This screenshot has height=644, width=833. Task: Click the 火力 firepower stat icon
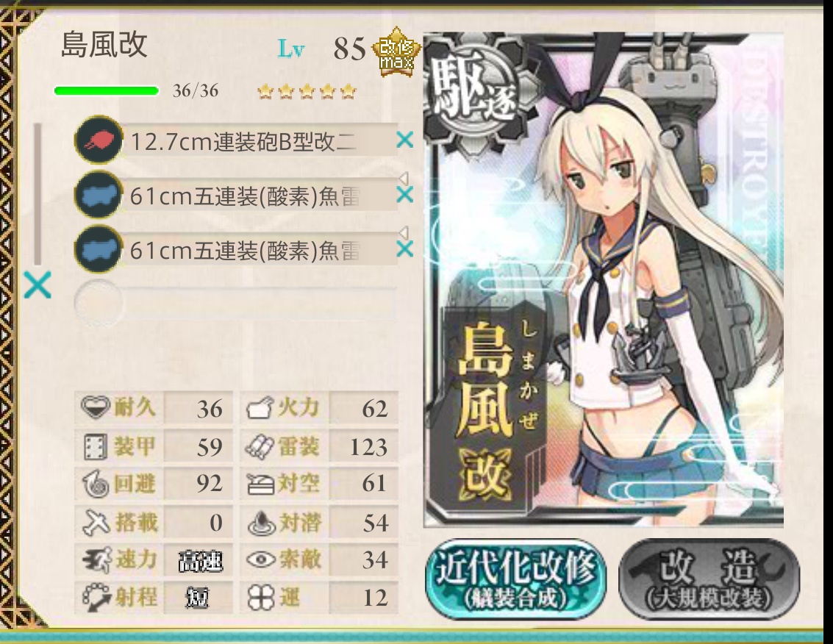point(260,408)
